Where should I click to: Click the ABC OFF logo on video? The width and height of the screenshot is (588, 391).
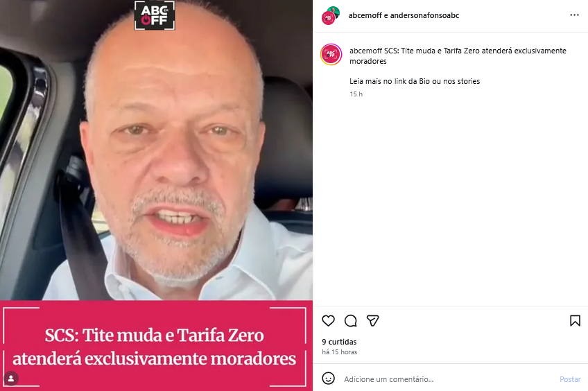pos(155,15)
